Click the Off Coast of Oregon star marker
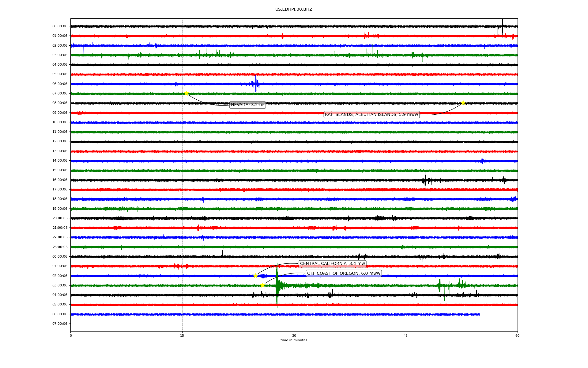This screenshot has height=368, width=588. pyautogui.click(x=262, y=285)
